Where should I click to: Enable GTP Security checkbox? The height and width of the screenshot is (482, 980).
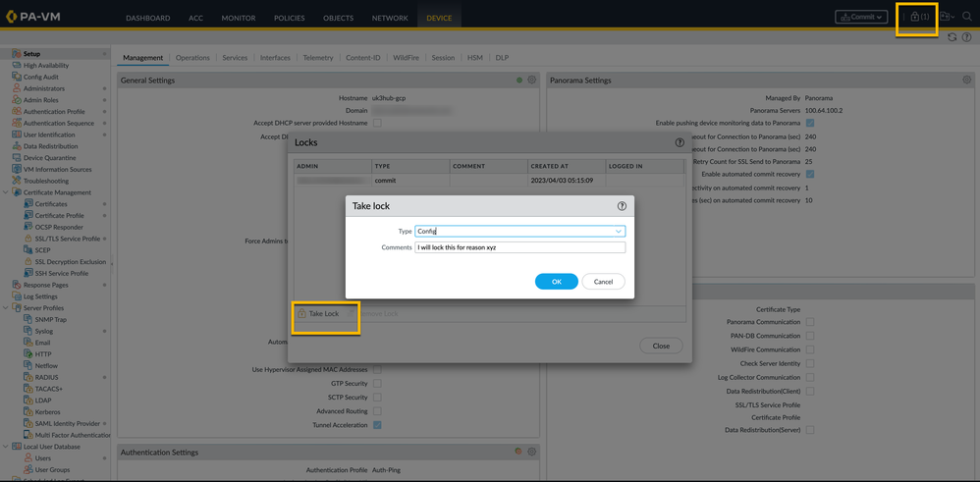click(377, 384)
